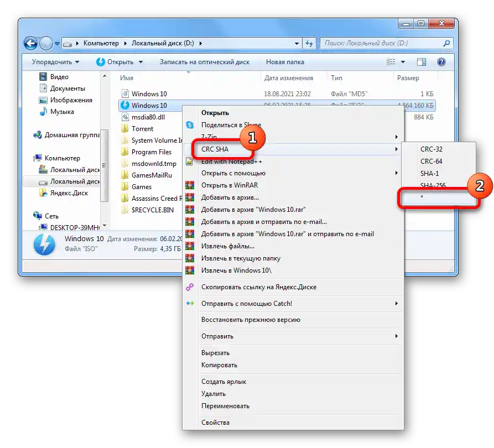Select Сеть in the navigation pane
The width and height of the screenshot is (494, 448).
point(51,216)
